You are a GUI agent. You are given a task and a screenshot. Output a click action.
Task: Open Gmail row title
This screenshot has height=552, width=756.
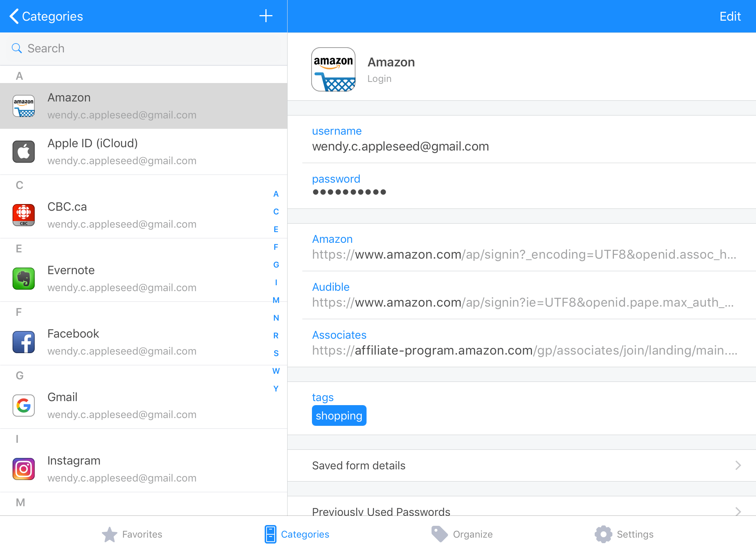pyautogui.click(x=62, y=397)
